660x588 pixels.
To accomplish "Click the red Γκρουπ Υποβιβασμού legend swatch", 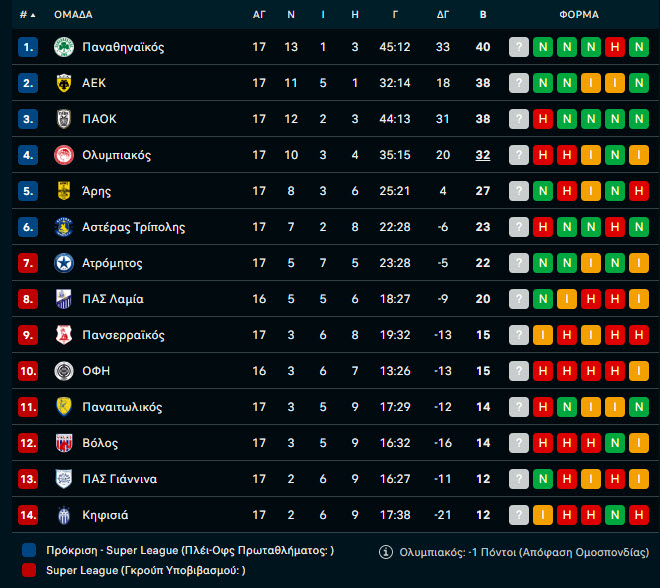I will 29,570.
